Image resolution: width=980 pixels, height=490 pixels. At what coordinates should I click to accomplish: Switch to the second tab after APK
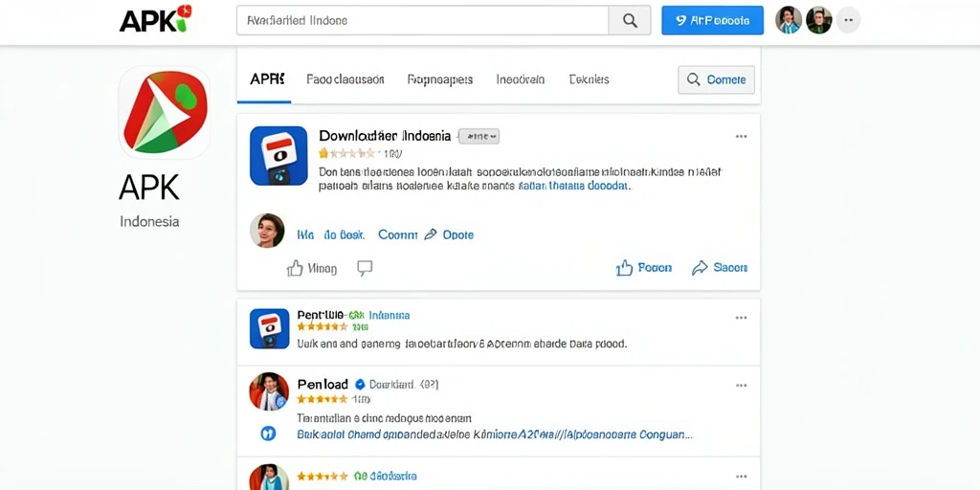pyautogui.click(x=345, y=79)
